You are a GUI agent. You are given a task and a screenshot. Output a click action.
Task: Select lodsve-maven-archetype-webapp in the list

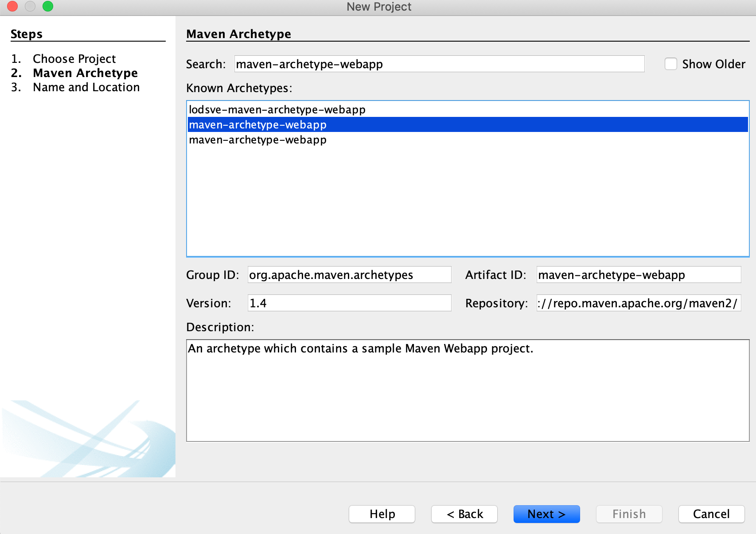[468, 109]
